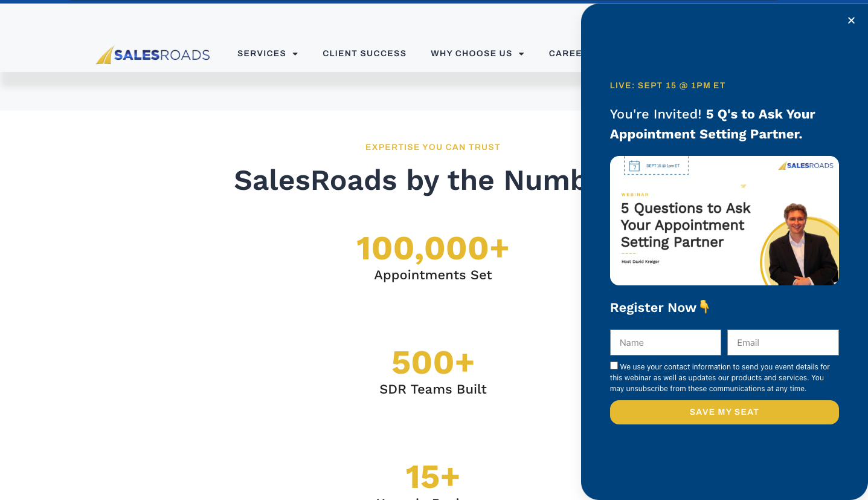Click the Email input field
The height and width of the screenshot is (500, 868).
tap(783, 342)
